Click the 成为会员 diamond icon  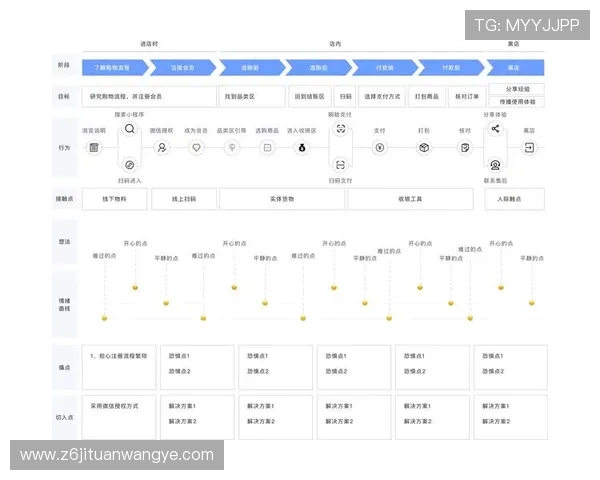(x=196, y=147)
